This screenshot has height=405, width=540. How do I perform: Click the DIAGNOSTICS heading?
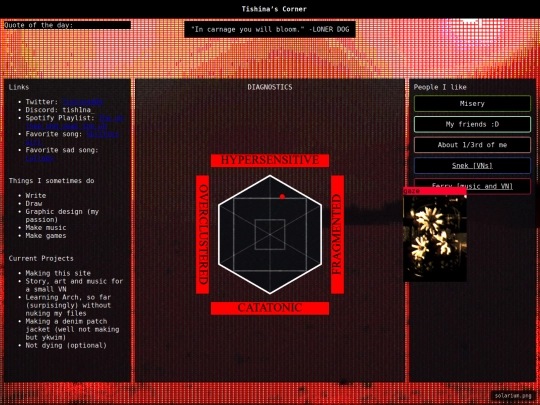(x=270, y=87)
